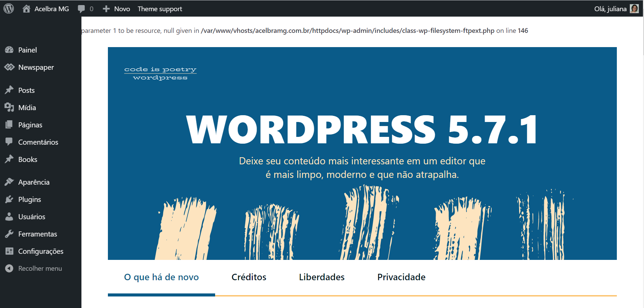Open Configurações in the sidebar
This screenshot has height=308, width=644.
coord(41,251)
